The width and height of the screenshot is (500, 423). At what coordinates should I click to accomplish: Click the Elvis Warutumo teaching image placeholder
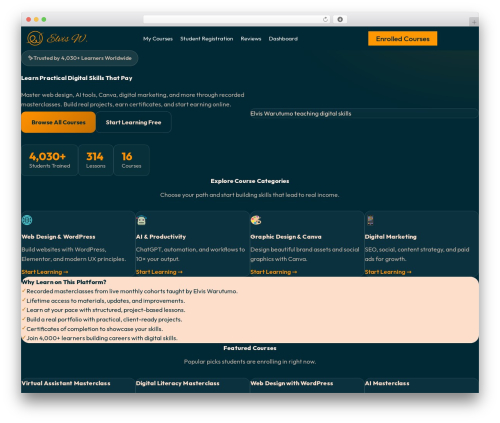364,113
